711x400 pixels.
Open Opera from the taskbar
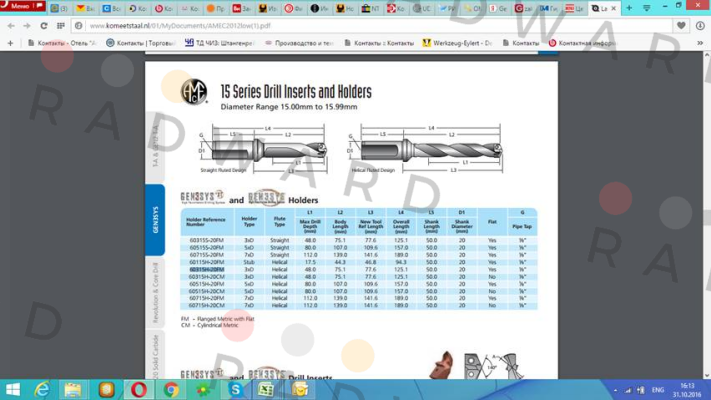(x=139, y=390)
